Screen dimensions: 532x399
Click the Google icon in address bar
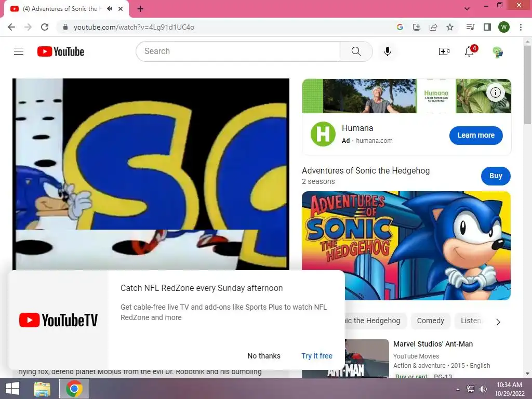tap(400, 27)
